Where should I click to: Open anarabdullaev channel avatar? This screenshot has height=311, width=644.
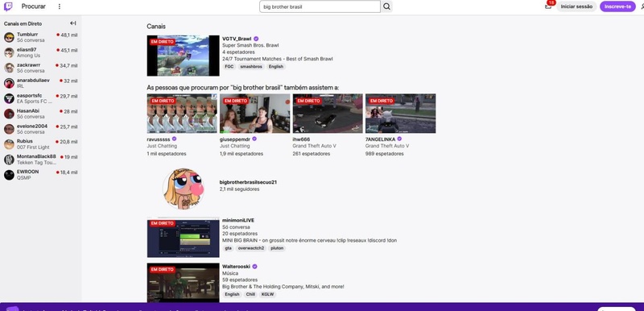coord(9,83)
